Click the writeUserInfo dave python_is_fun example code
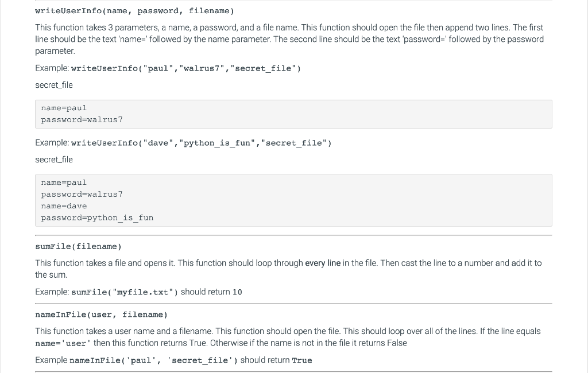The width and height of the screenshot is (588, 373). (x=202, y=143)
